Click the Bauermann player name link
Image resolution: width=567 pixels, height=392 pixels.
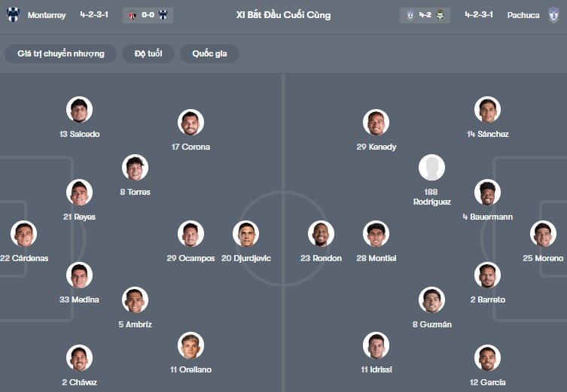(x=487, y=217)
